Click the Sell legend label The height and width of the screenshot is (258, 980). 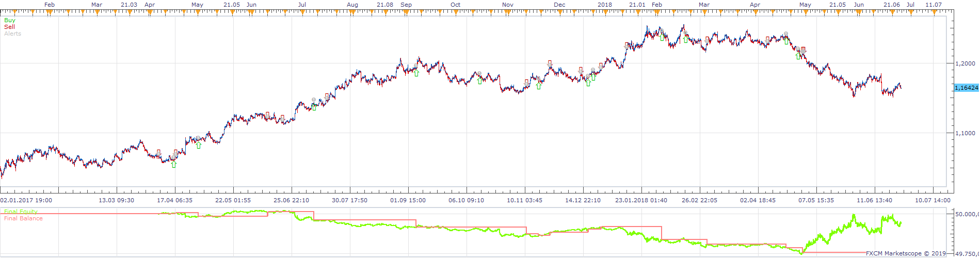pyautogui.click(x=9, y=27)
